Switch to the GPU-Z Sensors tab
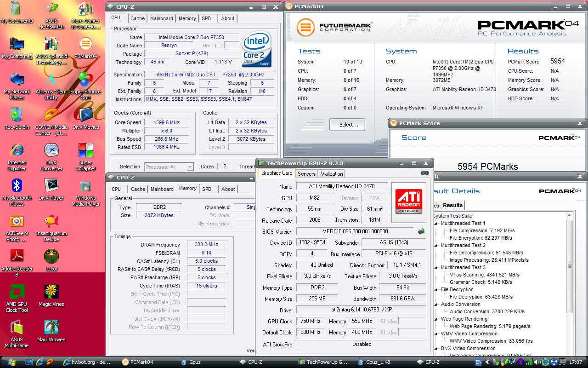Screen dimensions: 588x368 coord(306,173)
